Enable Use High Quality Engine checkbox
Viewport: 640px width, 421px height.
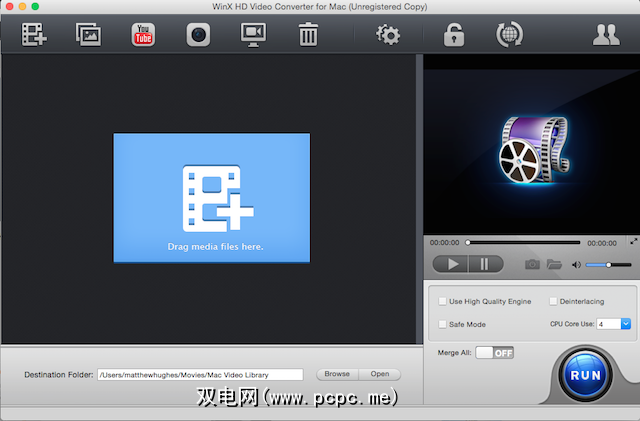click(x=443, y=301)
